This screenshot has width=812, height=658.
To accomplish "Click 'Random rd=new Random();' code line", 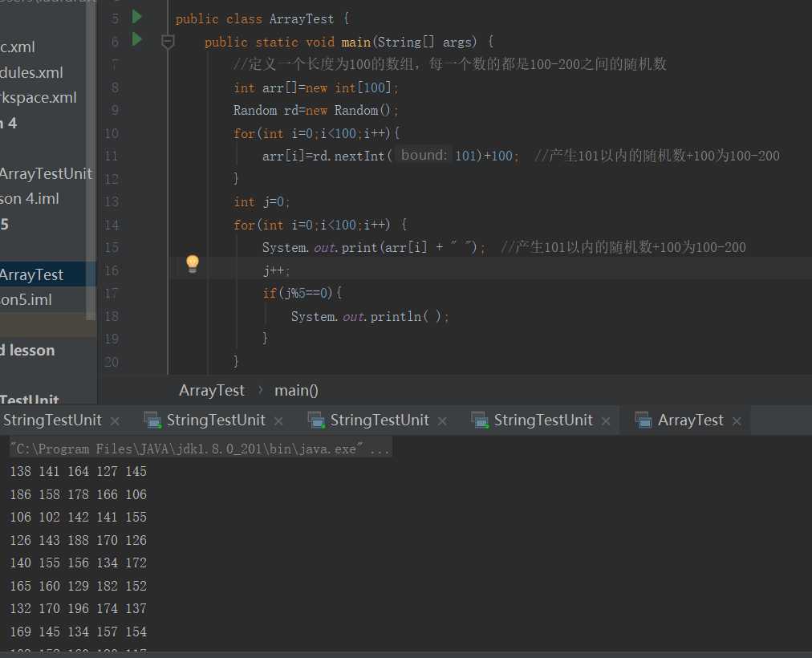I will pos(316,110).
